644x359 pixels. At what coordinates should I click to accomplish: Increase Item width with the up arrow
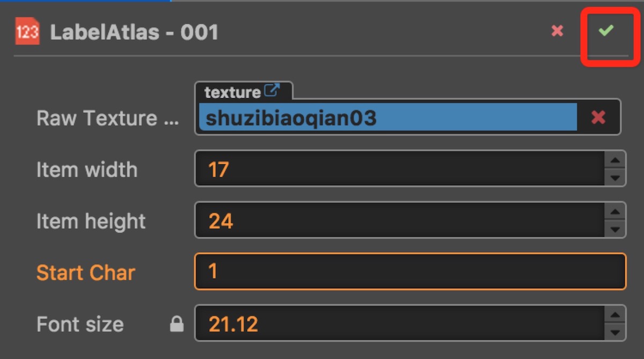615,160
